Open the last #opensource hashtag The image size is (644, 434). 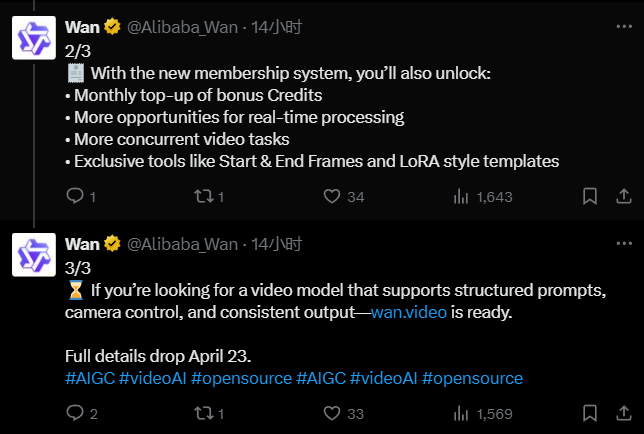[x=472, y=378]
